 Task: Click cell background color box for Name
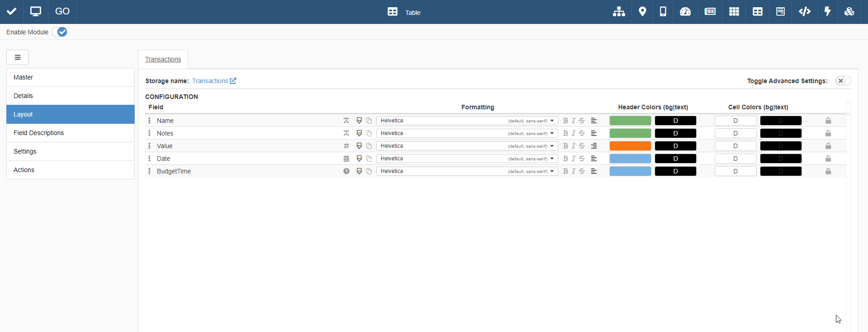(x=736, y=121)
